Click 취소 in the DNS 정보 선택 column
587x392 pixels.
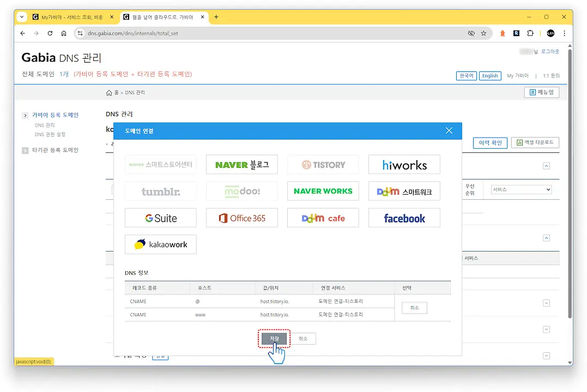coord(414,308)
